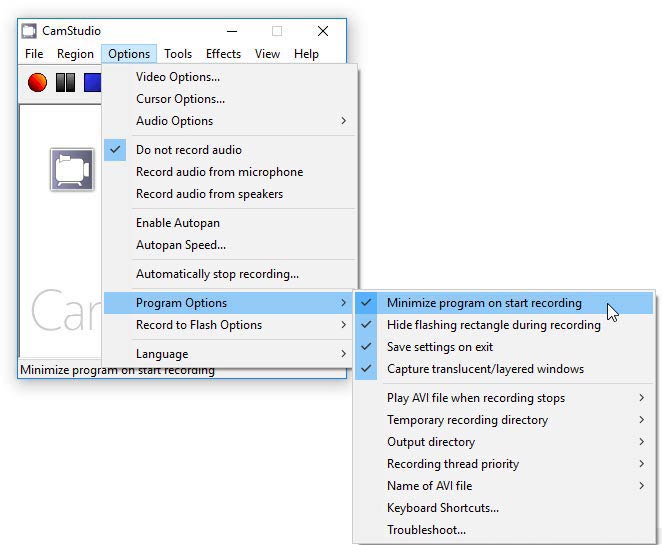Select Do not record audio

pos(189,150)
